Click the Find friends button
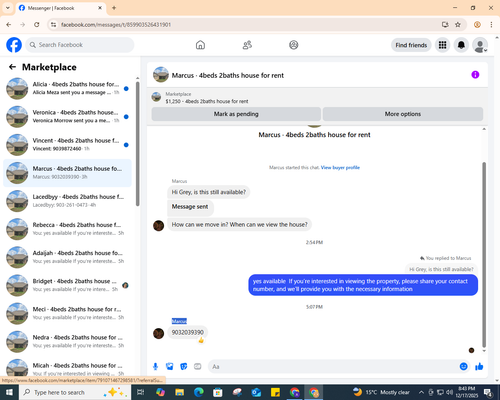Viewport: 500px width, 400px height. point(411,45)
